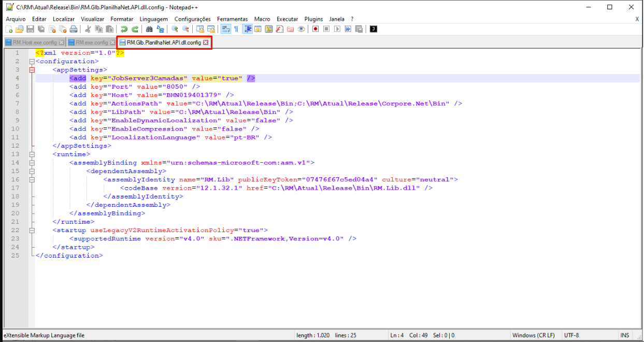Open the Localizar menu

64,19
